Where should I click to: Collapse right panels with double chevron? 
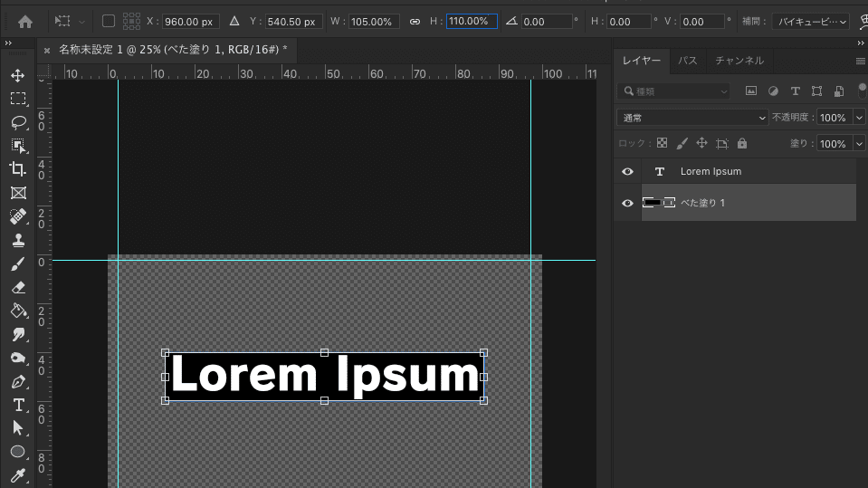coord(861,43)
